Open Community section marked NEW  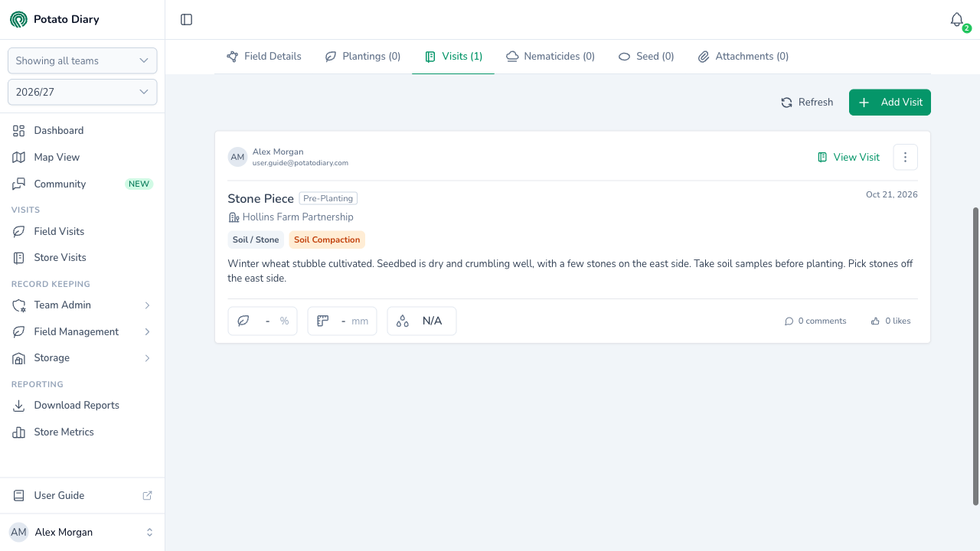tap(82, 184)
